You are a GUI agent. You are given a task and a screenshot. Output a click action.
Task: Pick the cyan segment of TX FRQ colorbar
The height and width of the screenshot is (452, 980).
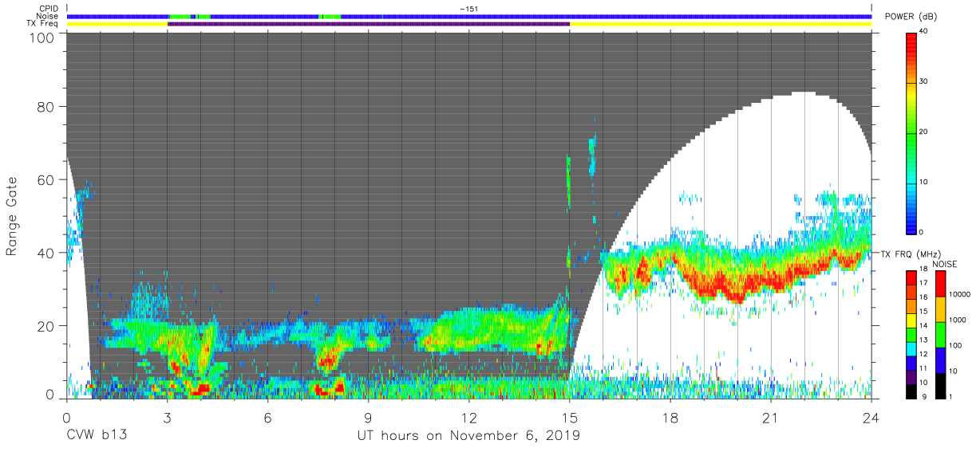(912, 348)
